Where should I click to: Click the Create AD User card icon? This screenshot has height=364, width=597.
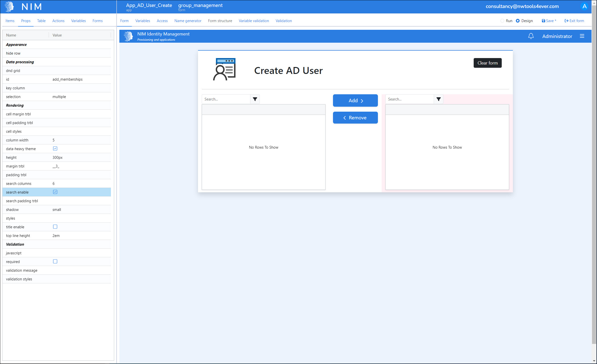pyautogui.click(x=224, y=69)
